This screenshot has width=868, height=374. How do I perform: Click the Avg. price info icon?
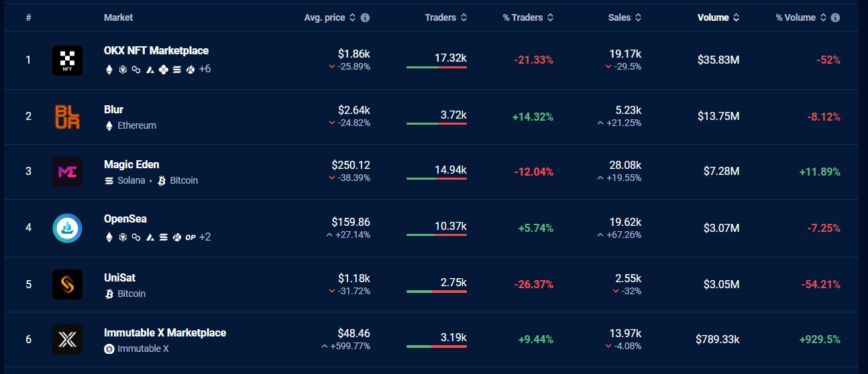click(365, 18)
